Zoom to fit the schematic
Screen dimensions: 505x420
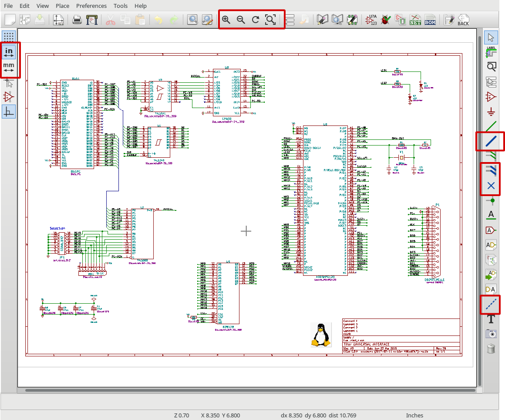[270, 20]
